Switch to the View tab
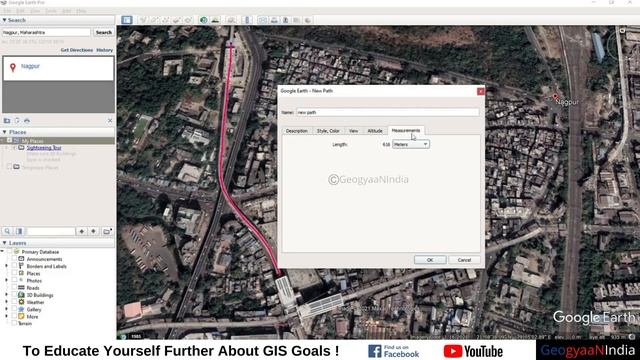 coord(353,131)
